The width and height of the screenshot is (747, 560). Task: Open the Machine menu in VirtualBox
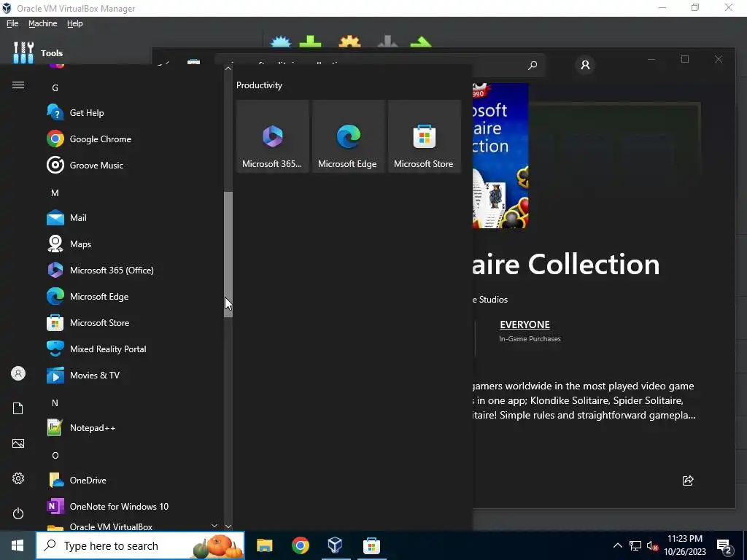click(x=43, y=23)
